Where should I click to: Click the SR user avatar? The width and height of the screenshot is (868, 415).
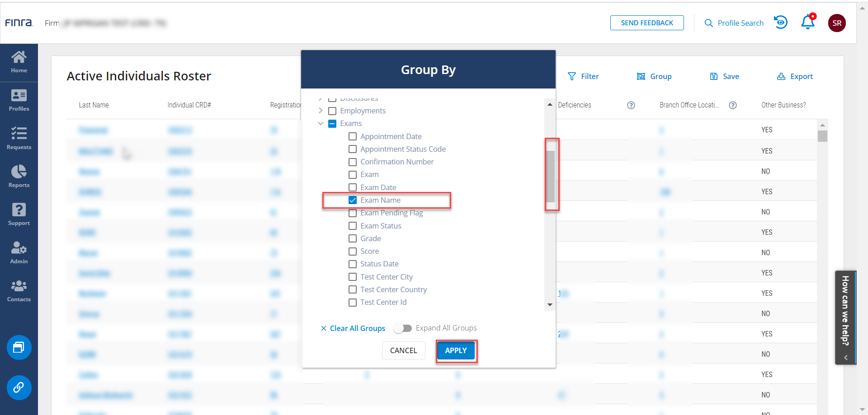pos(836,23)
